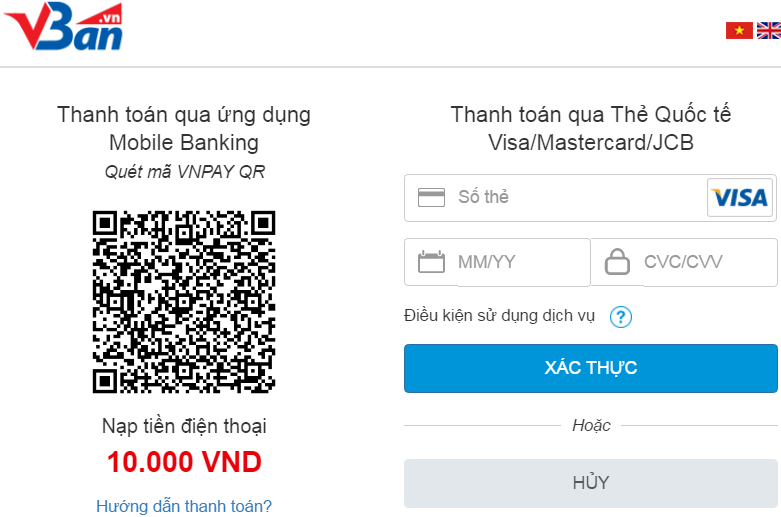
Task: Click the VISA card brand icon
Action: 740,197
